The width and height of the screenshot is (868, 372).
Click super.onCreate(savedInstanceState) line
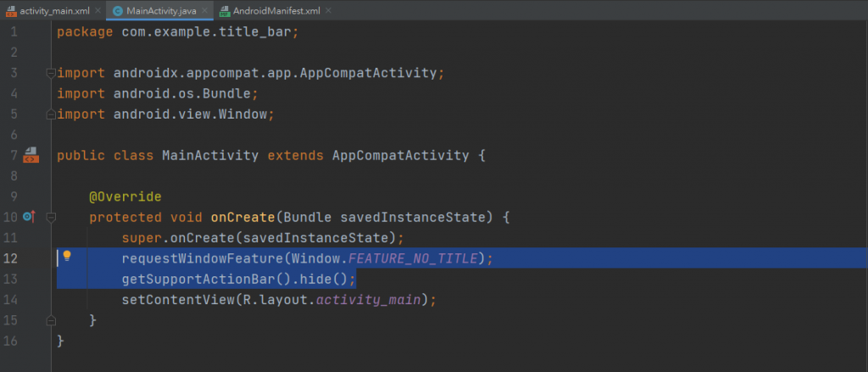(x=263, y=238)
